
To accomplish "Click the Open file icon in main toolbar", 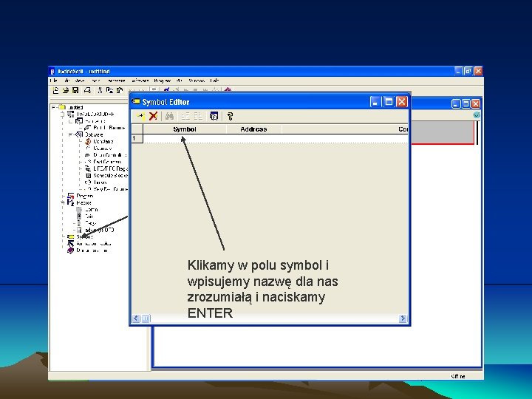I will [66, 90].
